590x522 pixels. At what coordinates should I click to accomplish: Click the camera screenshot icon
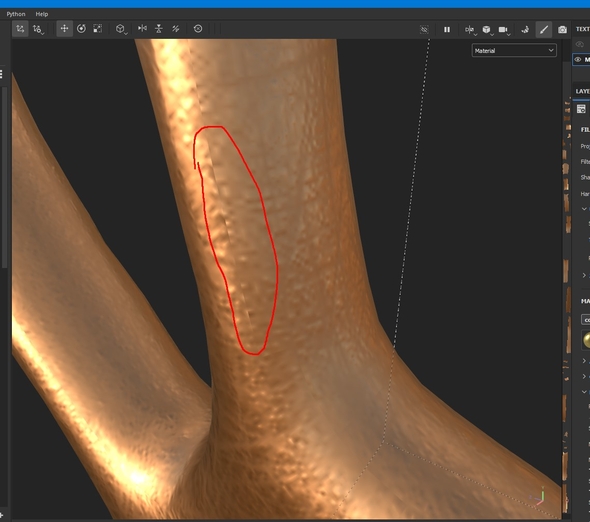click(x=562, y=29)
